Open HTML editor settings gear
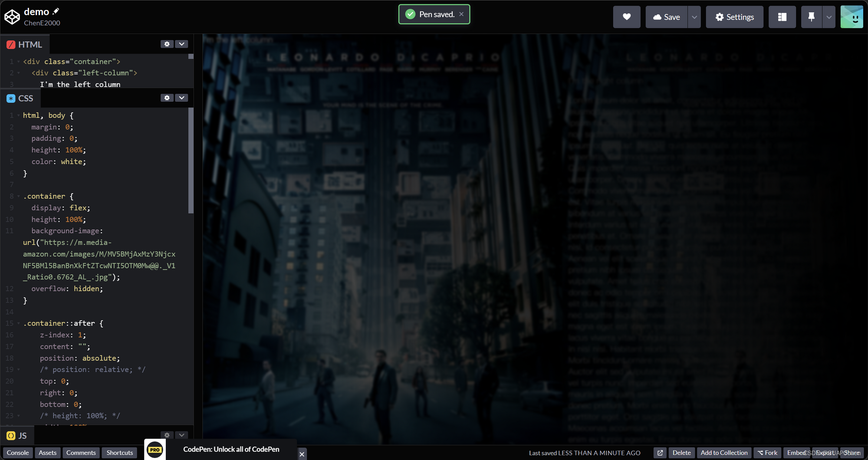The image size is (868, 460). (167, 44)
